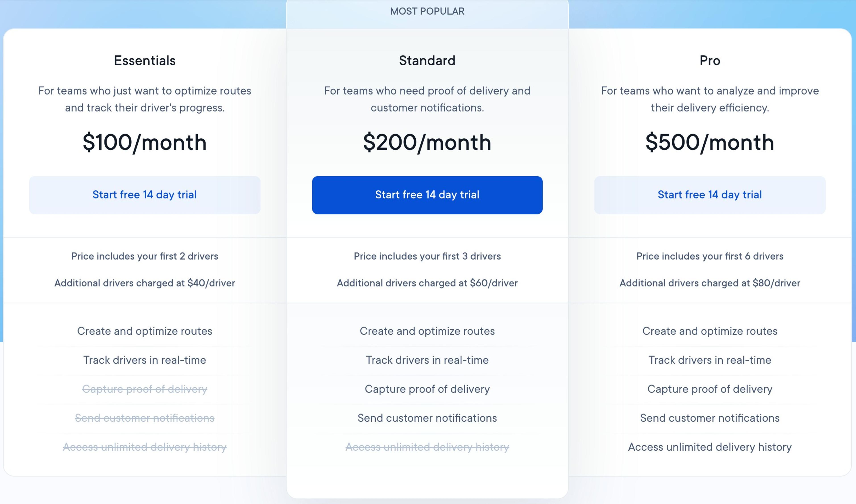Image resolution: width=856 pixels, height=504 pixels.
Task: Click "Additional drivers charged at $60/driver" text
Action: 427,283
